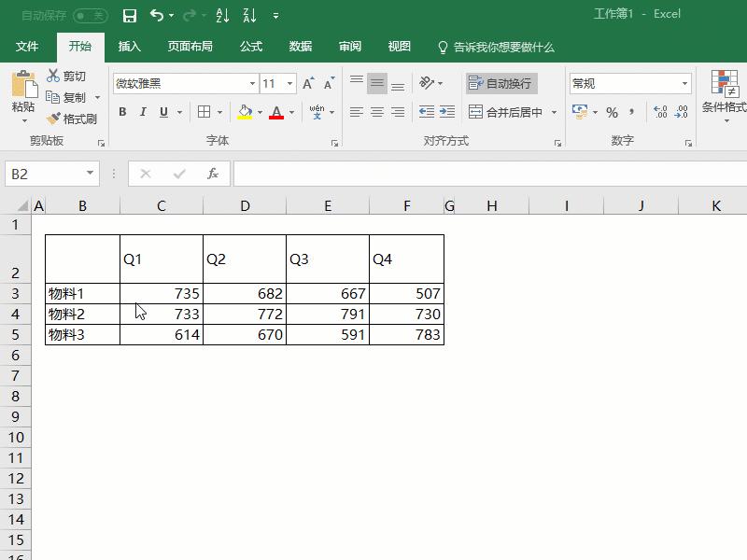Image resolution: width=747 pixels, height=560 pixels.
Task: Click the Italic formatting icon
Action: (141, 112)
